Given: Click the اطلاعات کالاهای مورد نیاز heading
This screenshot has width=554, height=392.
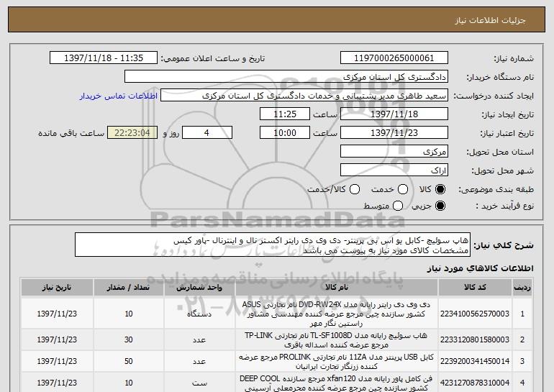Looking at the screenshot, I should 480,268.
